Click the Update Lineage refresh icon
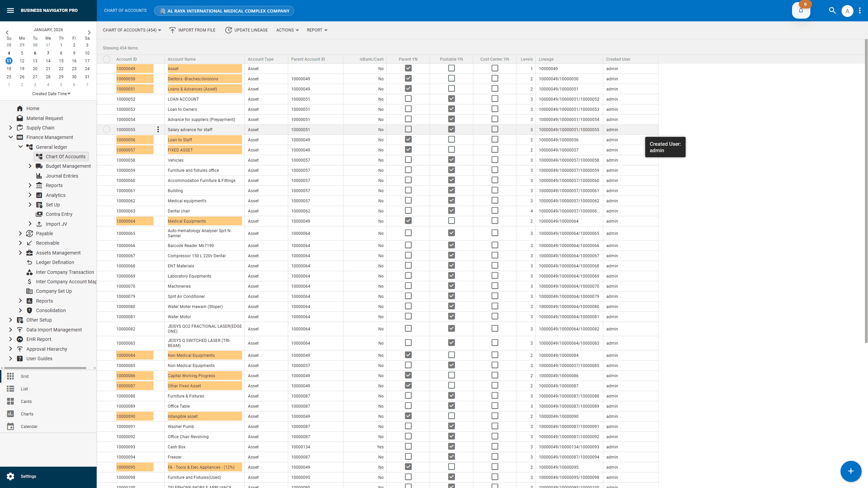Screen dimensions: 868x488 coord(229,30)
